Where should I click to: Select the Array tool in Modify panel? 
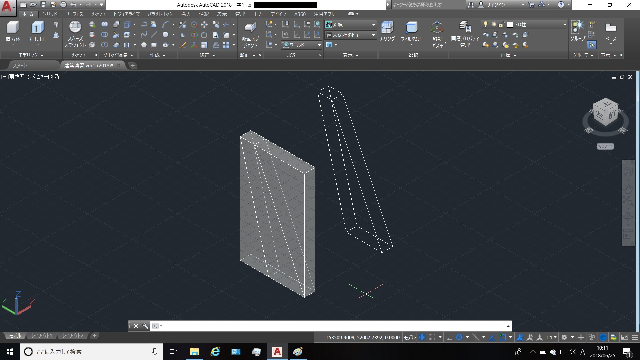pos(226,44)
